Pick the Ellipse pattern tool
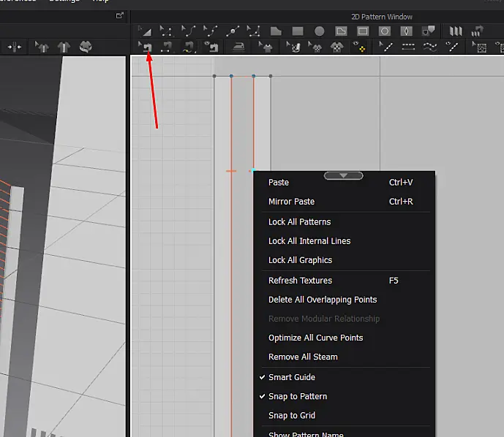 [x=319, y=31]
